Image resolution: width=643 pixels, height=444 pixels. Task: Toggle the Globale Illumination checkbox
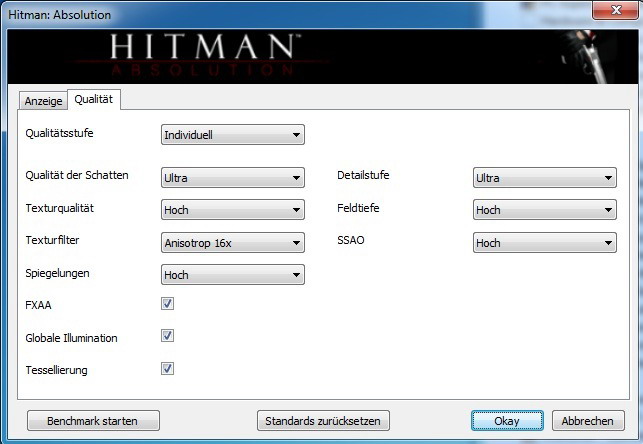(167, 336)
